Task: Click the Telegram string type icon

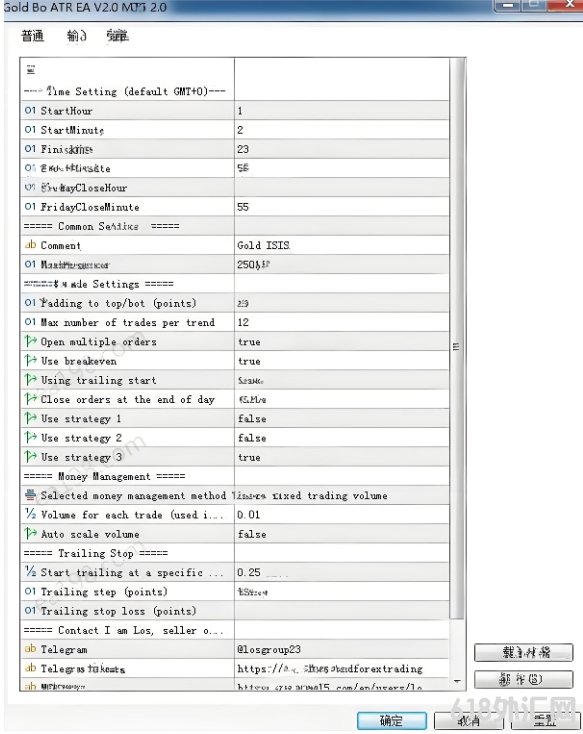Action: [x=30, y=649]
